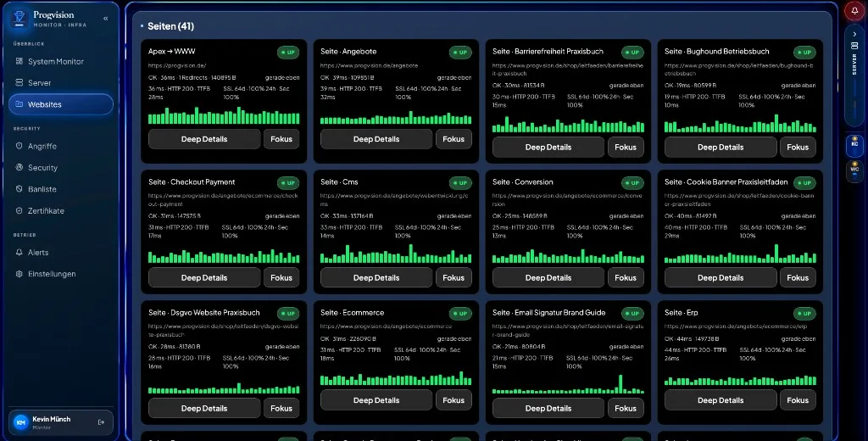868x441 pixels.
Task: Click the Progvision logo icon
Action: tap(19, 19)
